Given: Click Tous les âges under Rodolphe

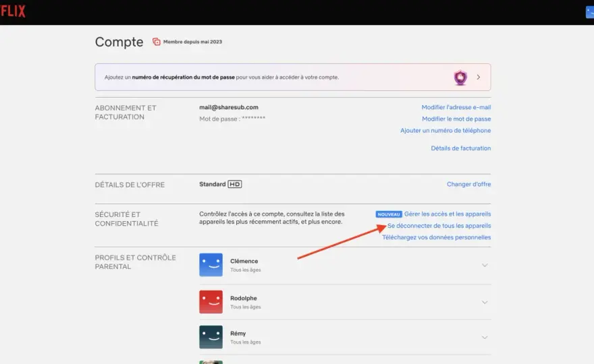Looking at the screenshot, I should pyautogui.click(x=246, y=307).
